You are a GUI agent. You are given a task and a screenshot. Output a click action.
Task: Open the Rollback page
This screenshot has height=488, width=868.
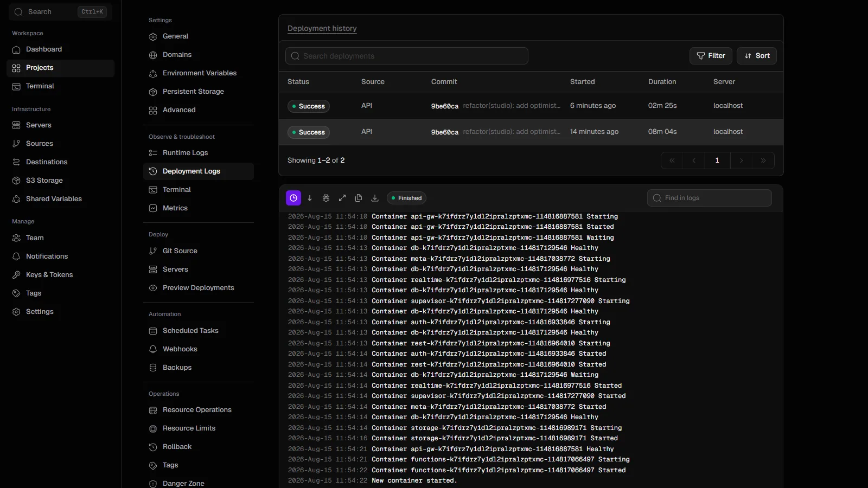click(x=199, y=447)
